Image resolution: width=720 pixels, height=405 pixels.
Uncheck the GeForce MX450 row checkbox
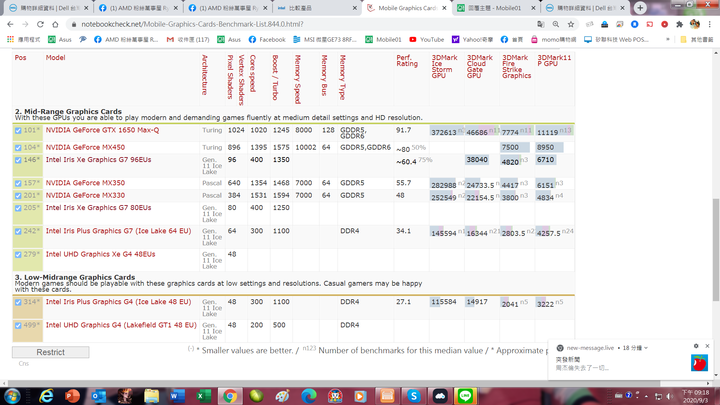pos(18,148)
